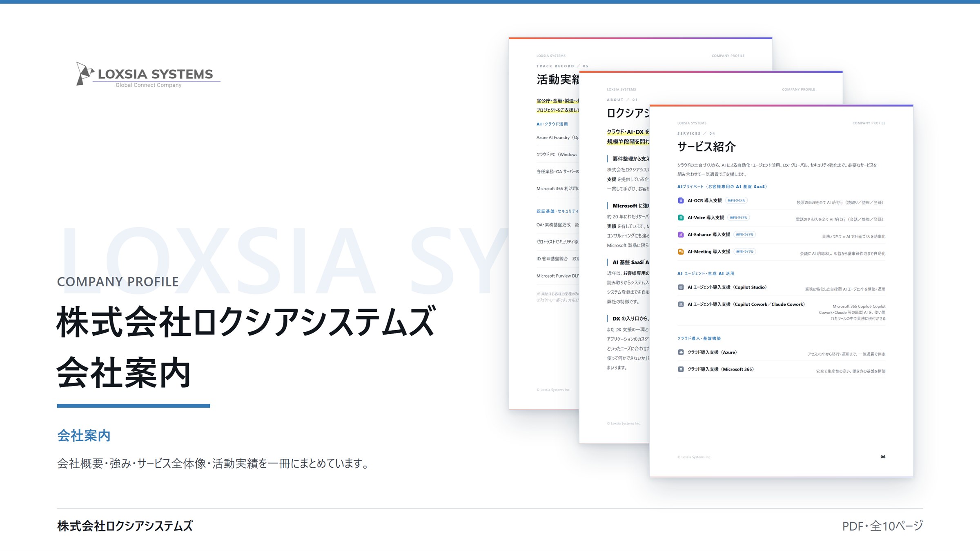The image size is (980, 551).
Task: Click クラウド導入支援 (Azure) row text
Action: click(712, 352)
